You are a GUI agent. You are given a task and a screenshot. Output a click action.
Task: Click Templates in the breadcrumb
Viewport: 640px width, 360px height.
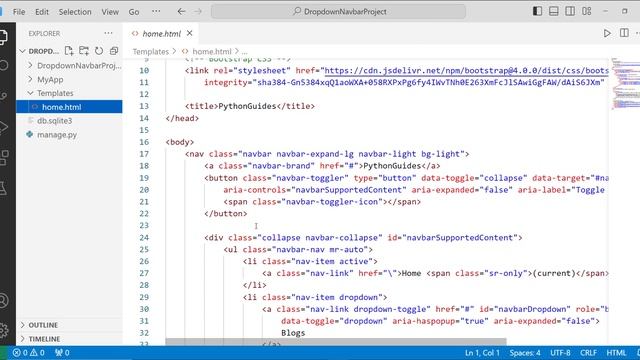151,51
